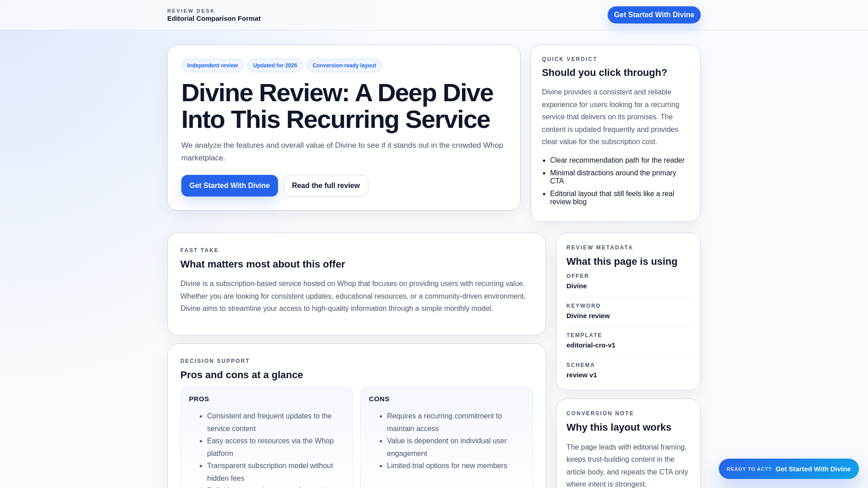The image size is (868, 488).
Task: Click the CONS column label
Action: point(379,399)
